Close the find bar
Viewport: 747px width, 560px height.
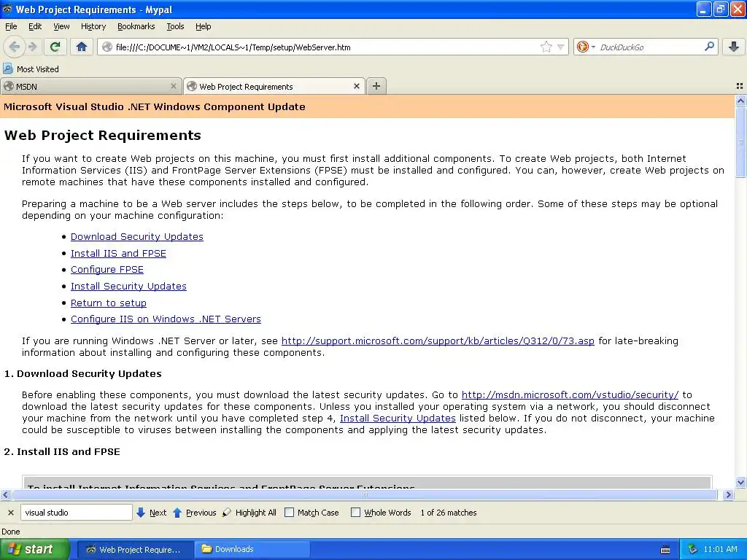pyautogui.click(x=10, y=513)
